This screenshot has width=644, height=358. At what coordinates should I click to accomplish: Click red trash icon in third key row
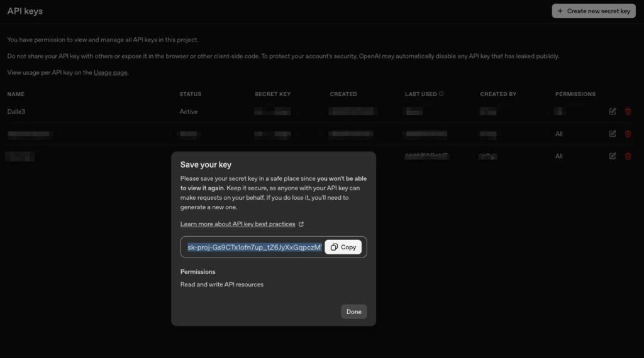[x=628, y=156]
